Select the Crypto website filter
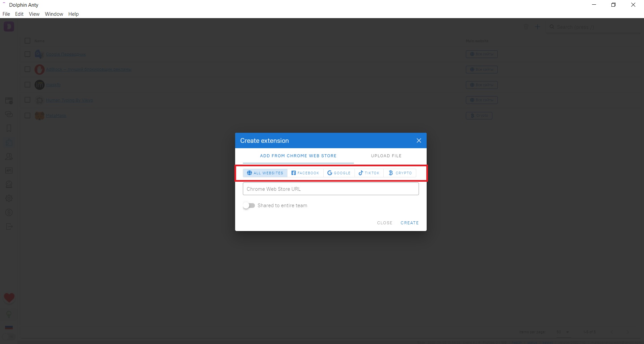 coord(400,173)
